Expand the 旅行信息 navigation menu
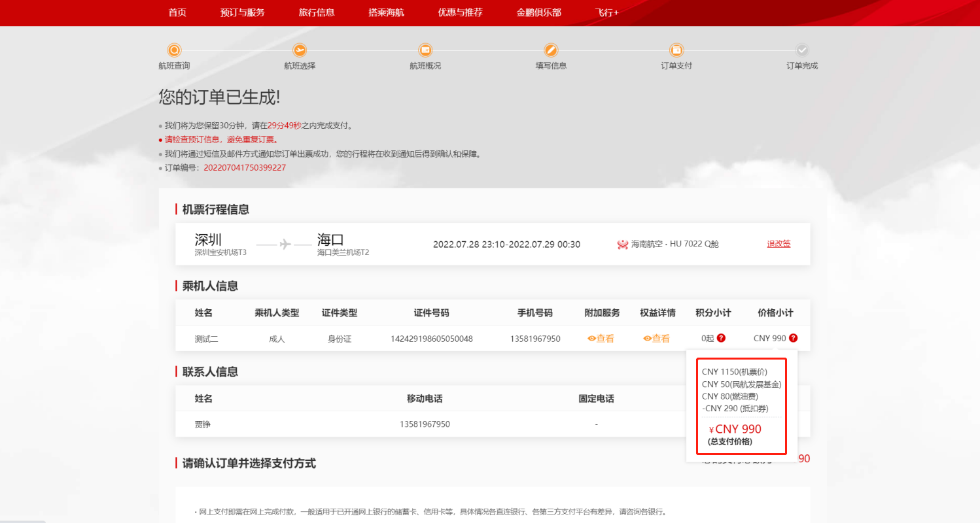The width and height of the screenshot is (980, 523). (x=317, y=12)
